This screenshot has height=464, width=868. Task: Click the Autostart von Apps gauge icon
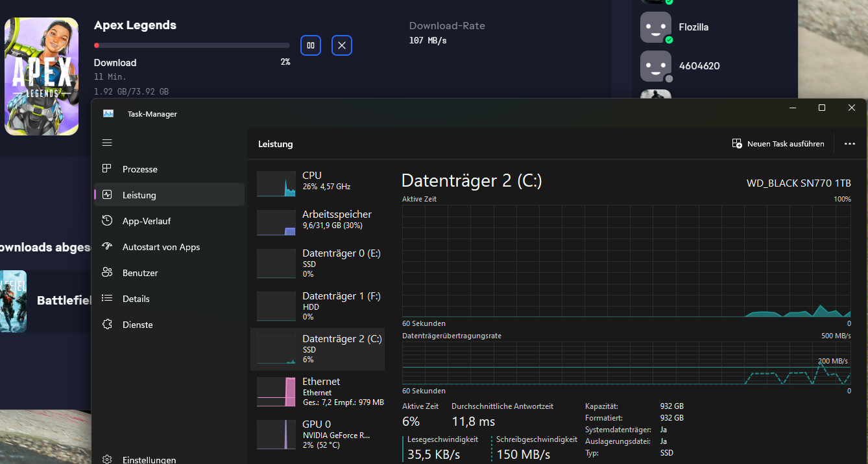click(x=107, y=246)
